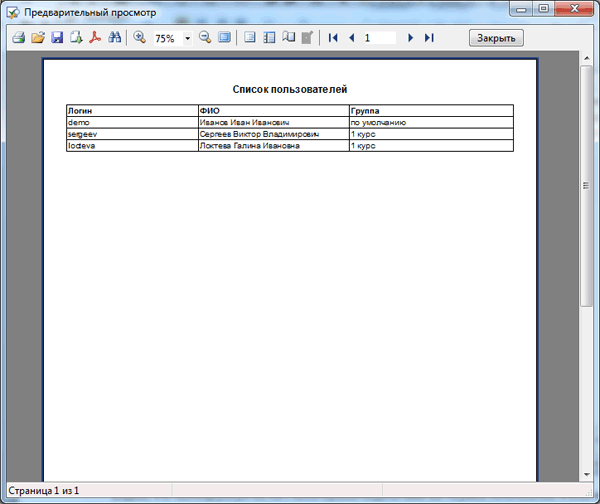Click the Print report icon
The image size is (600, 504).
(19, 38)
